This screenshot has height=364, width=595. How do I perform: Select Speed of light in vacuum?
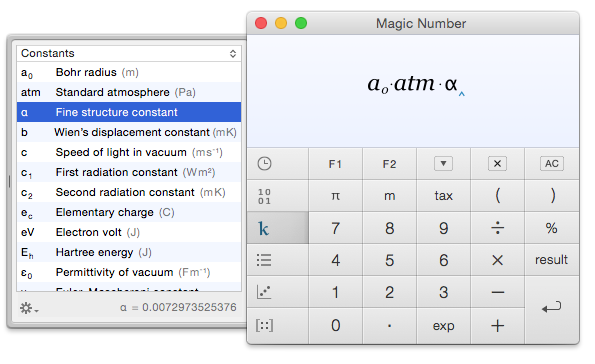click(x=129, y=152)
